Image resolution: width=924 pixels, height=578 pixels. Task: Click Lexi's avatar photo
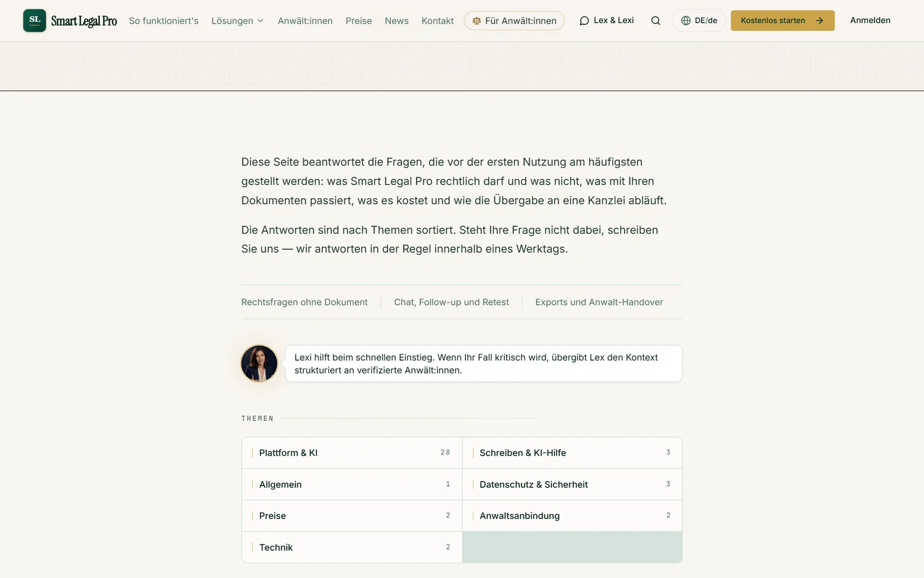(x=259, y=364)
